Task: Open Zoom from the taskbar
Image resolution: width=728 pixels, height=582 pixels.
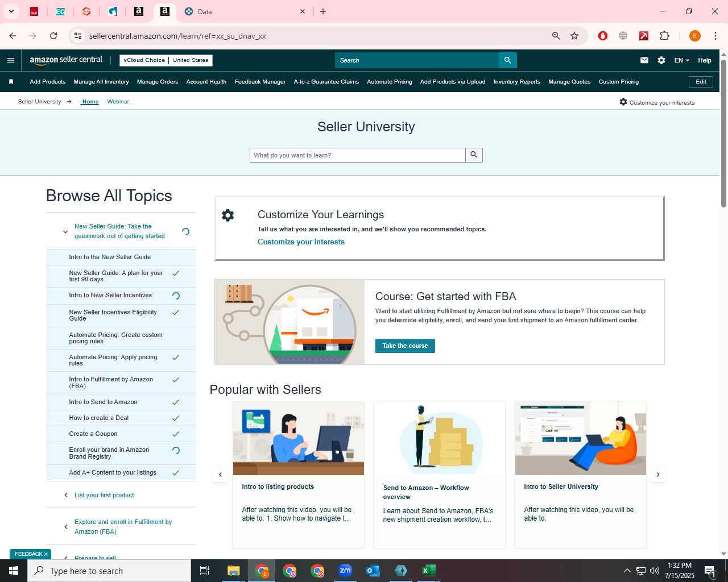Action: pyautogui.click(x=345, y=571)
